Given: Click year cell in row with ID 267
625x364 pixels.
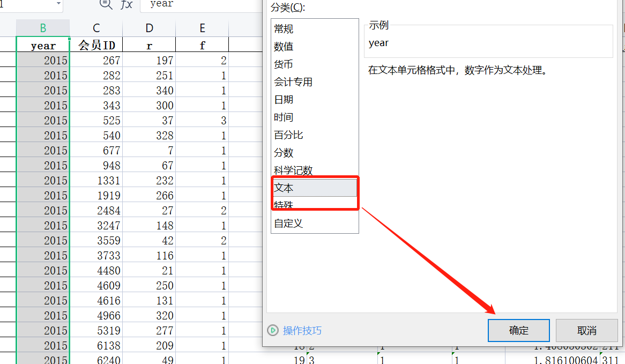Looking at the screenshot, I should pyautogui.click(x=43, y=60).
